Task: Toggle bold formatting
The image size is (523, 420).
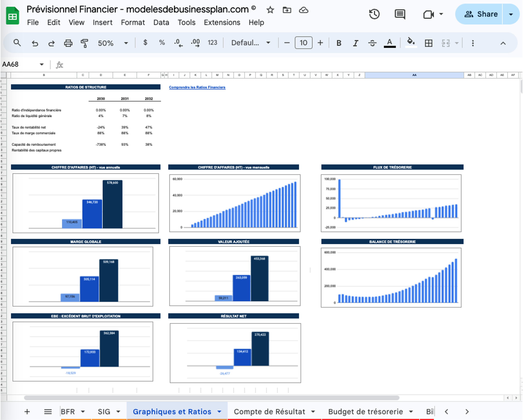Action: 339,43
